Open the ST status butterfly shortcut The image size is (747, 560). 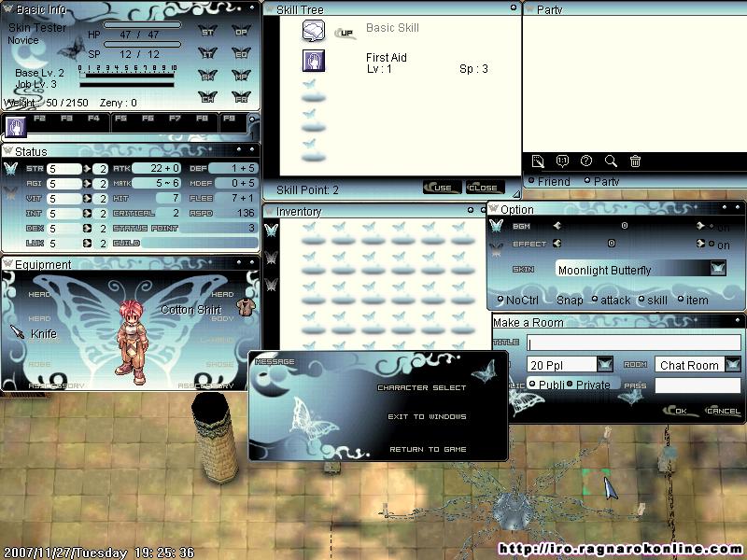(207, 32)
